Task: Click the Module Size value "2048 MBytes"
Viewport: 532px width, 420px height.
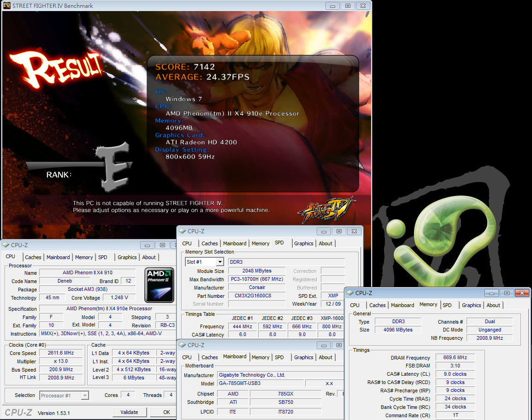Action: pyautogui.click(x=257, y=271)
